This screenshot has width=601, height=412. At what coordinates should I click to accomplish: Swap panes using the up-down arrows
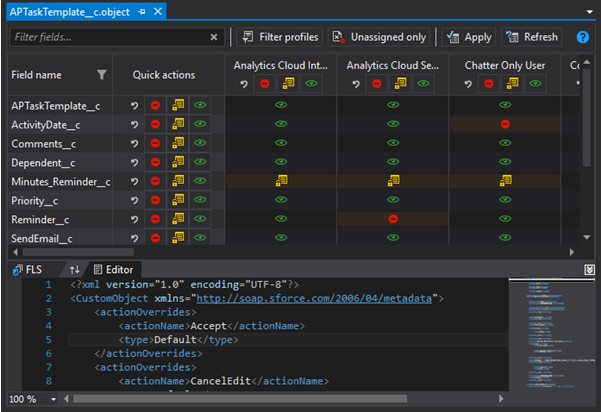74,270
